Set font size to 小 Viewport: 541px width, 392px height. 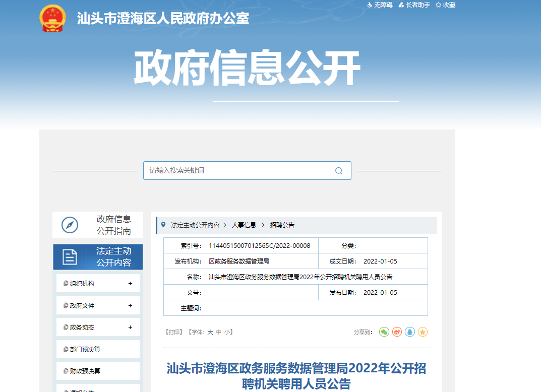[x=227, y=332]
